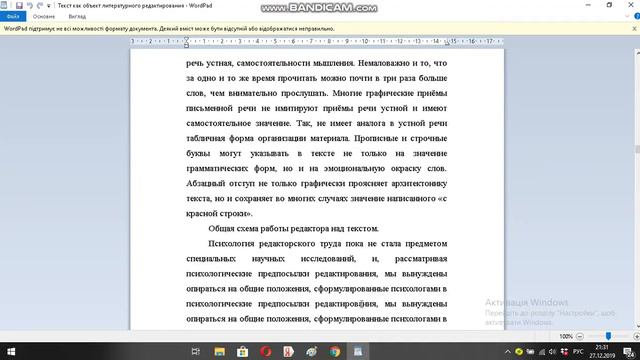Click the yellow-green round tray icon

tap(519, 351)
